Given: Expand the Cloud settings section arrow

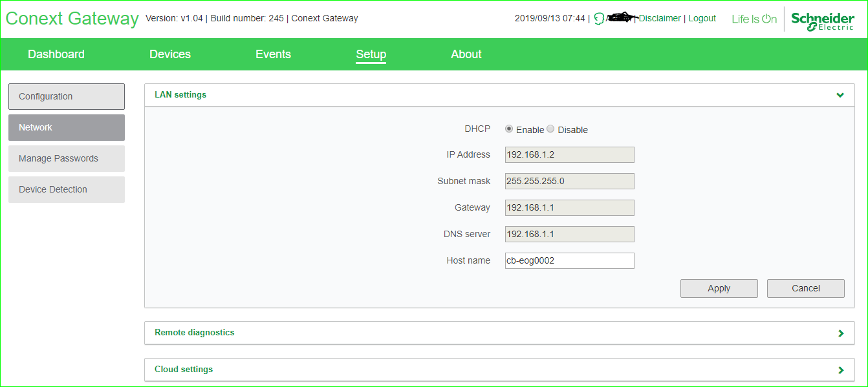Looking at the screenshot, I should click(x=841, y=370).
